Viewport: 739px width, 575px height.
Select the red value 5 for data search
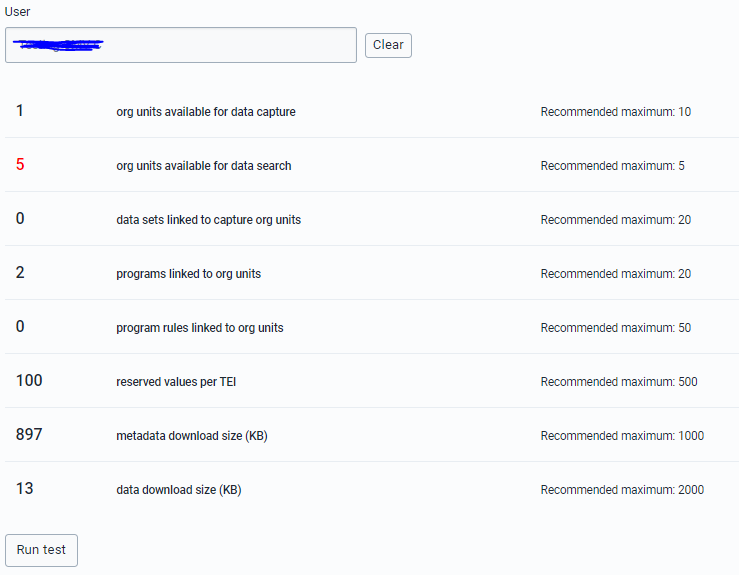coord(20,164)
